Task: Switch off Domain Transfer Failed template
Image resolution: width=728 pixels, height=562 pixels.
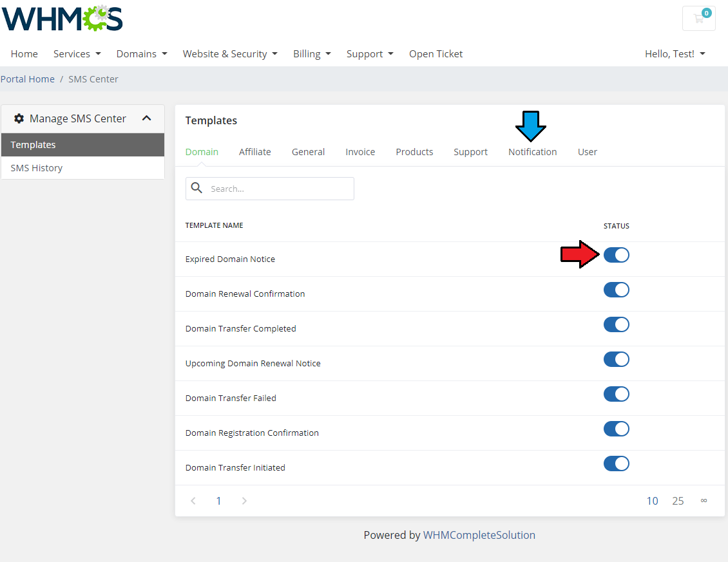Action: [616, 394]
